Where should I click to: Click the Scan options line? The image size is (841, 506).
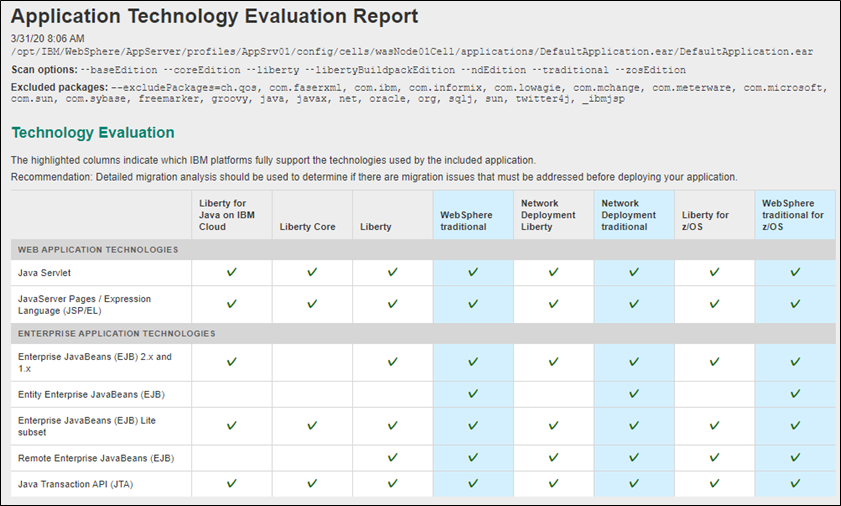click(348, 70)
